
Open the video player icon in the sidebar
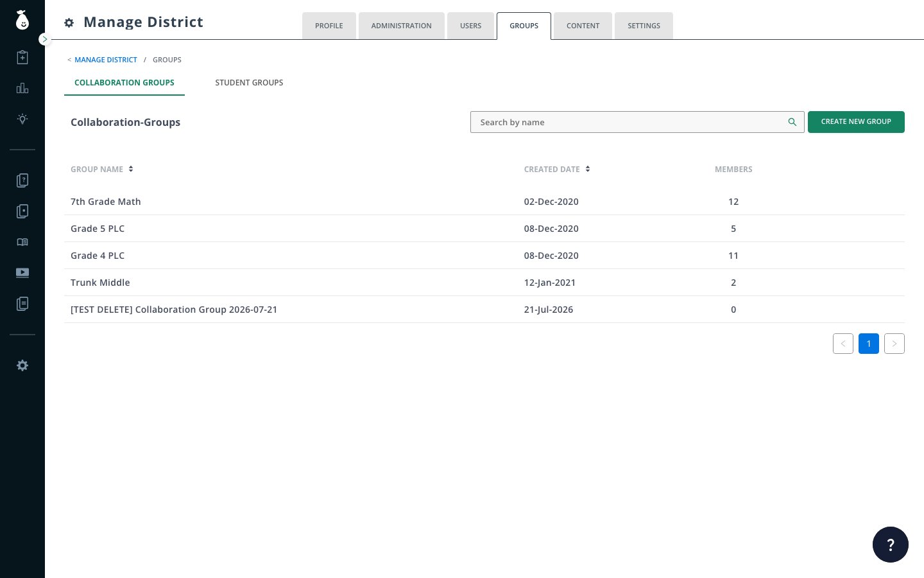pyautogui.click(x=22, y=273)
